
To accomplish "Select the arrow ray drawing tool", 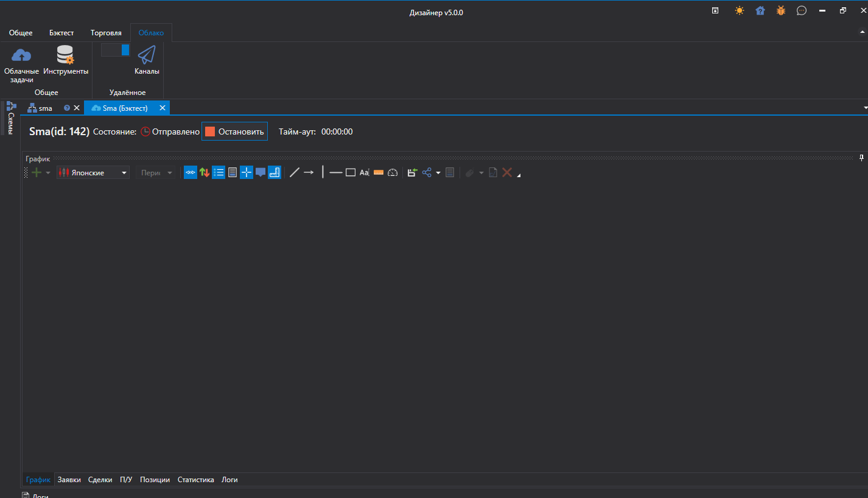I will (309, 173).
